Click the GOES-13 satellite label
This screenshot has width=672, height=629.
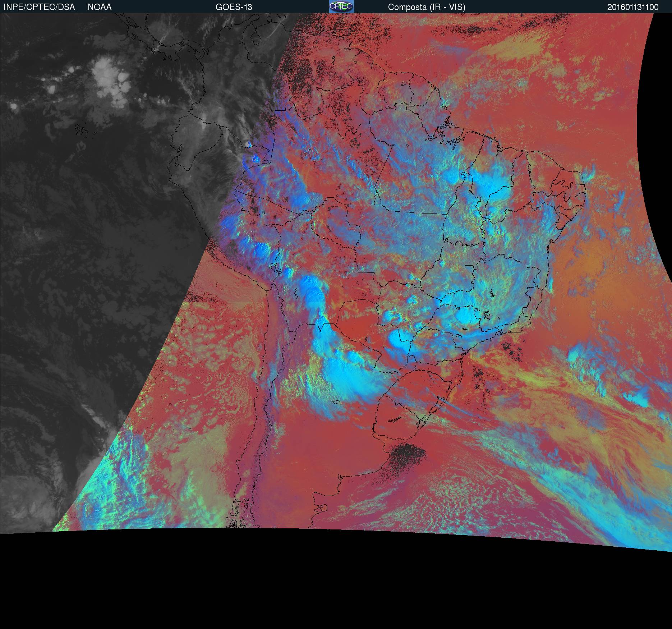pos(234,7)
